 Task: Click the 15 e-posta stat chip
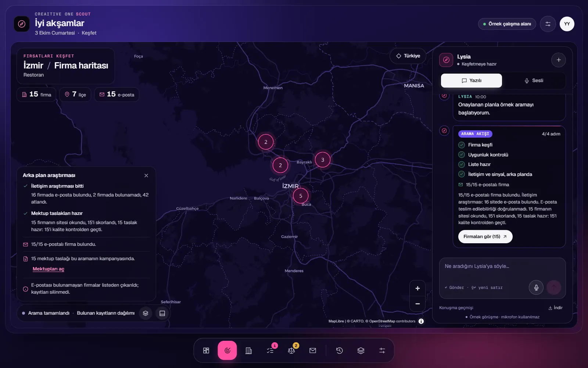(x=116, y=95)
